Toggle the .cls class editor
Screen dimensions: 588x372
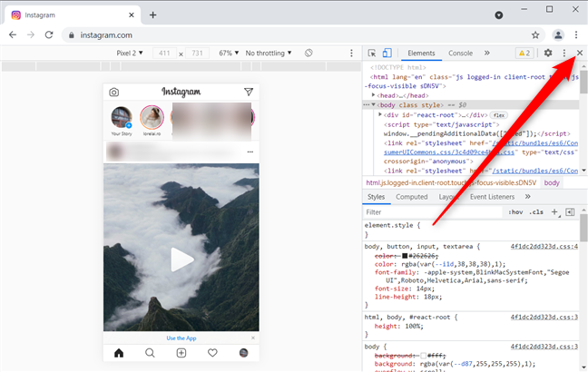[x=537, y=211]
